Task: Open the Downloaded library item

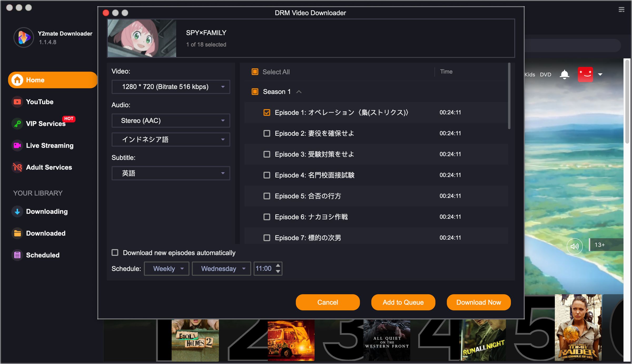Action: [46, 233]
